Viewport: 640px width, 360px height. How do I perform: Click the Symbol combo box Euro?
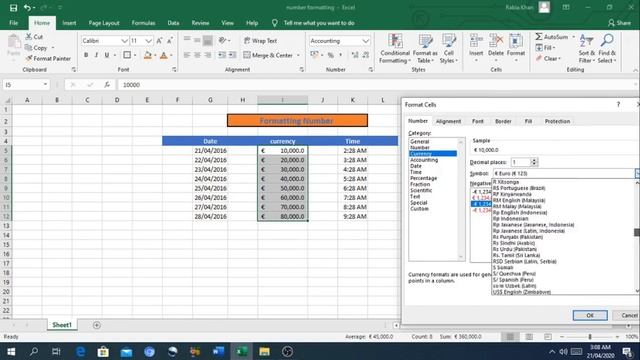pos(564,173)
